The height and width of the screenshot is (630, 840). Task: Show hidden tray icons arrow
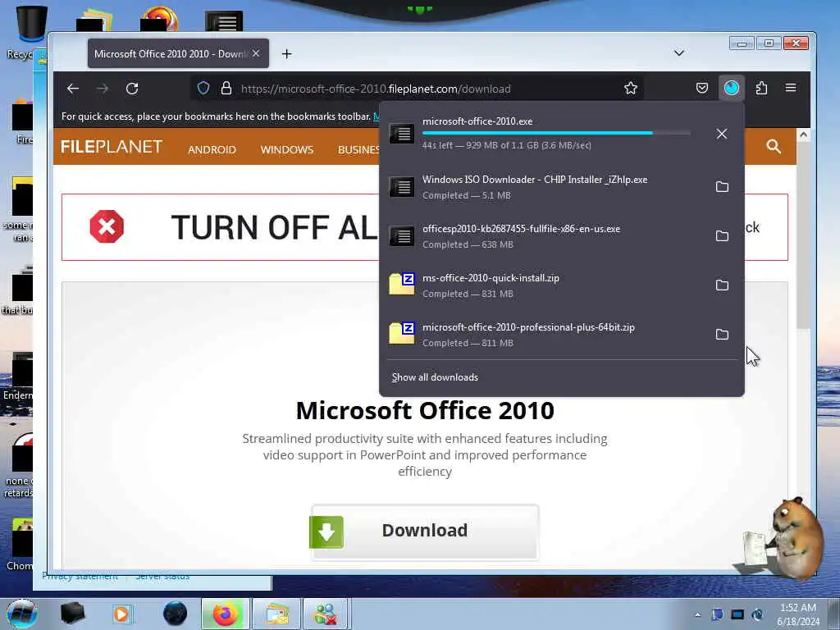697,614
